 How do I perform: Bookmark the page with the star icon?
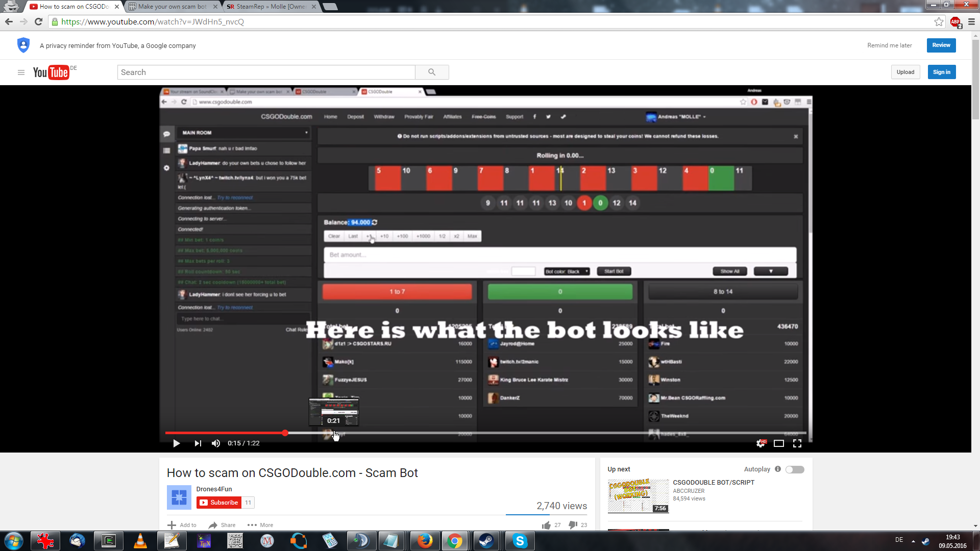[939, 22]
